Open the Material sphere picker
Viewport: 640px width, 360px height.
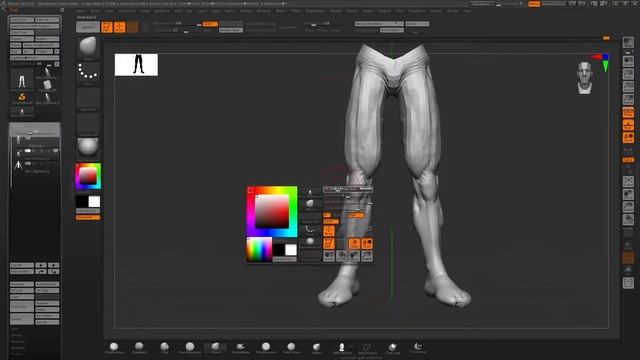click(88, 149)
